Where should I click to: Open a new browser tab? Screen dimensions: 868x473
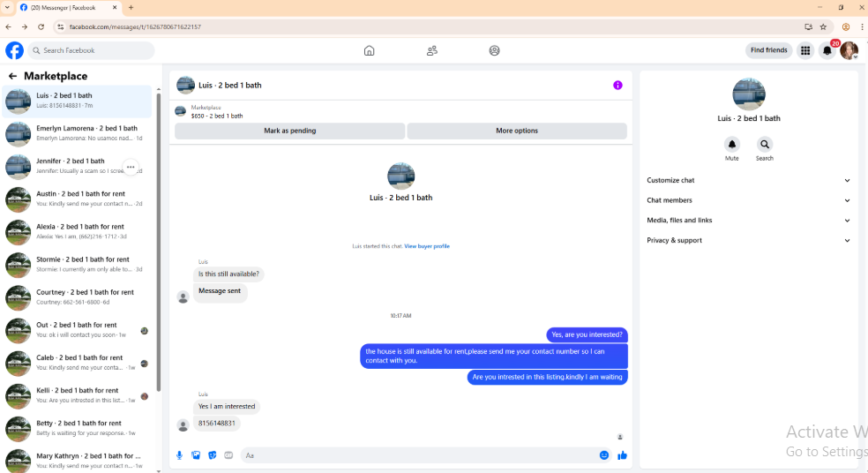coord(131,8)
